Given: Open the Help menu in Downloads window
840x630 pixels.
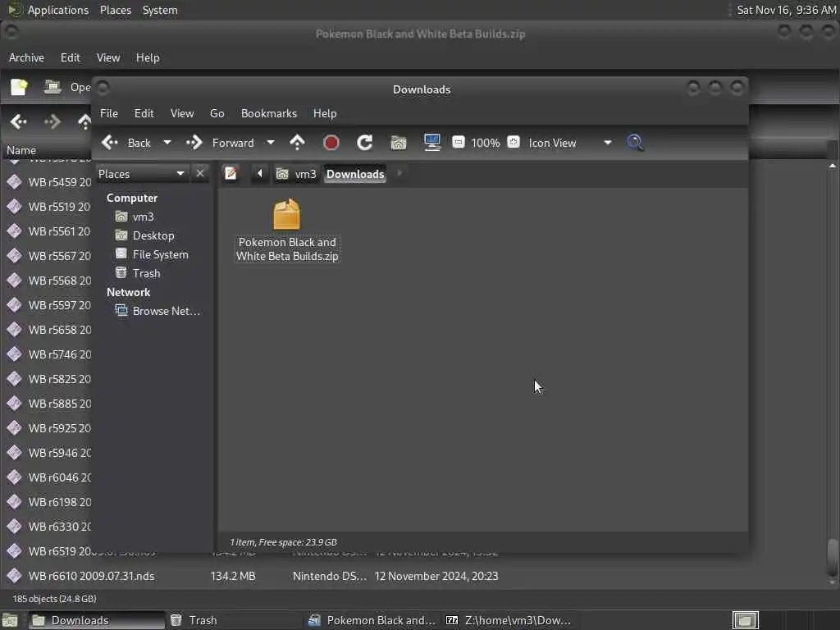Looking at the screenshot, I should [x=325, y=113].
